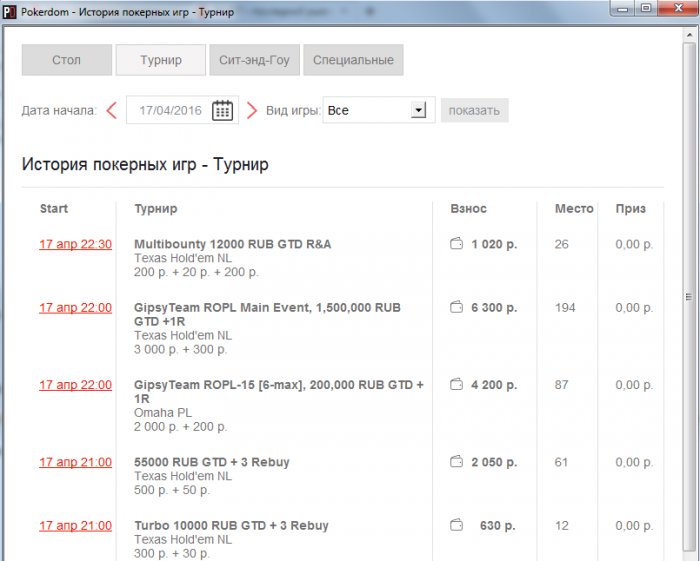The height and width of the screenshot is (561, 700).
Task: Click wallet icon next to 6 300 р.
Action: point(456,307)
